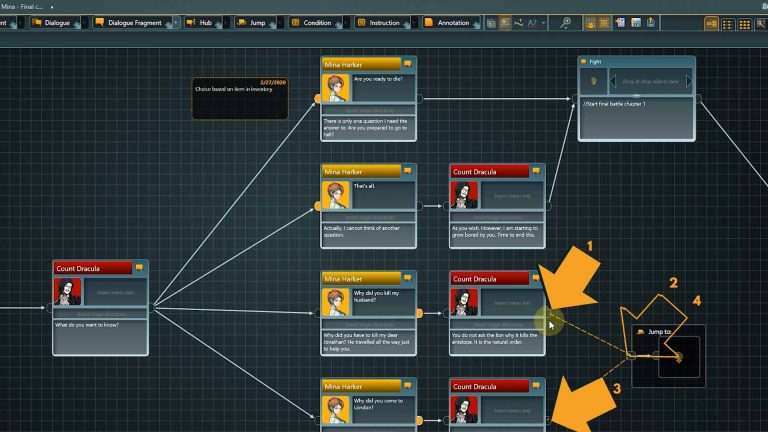Open dropdown beside Dialogue Fragment tool
This screenshot has width=768, height=432.
[176, 23]
